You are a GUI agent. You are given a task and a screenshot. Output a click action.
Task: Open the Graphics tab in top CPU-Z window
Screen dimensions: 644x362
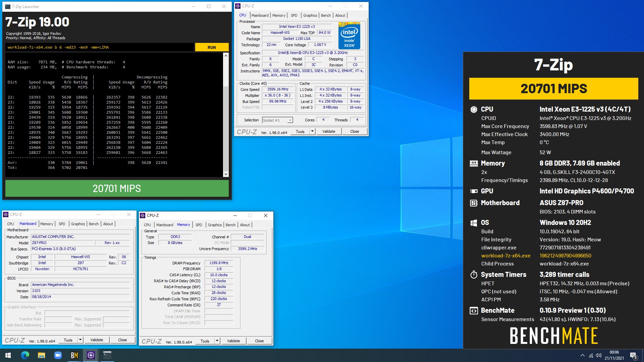point(310,15)
